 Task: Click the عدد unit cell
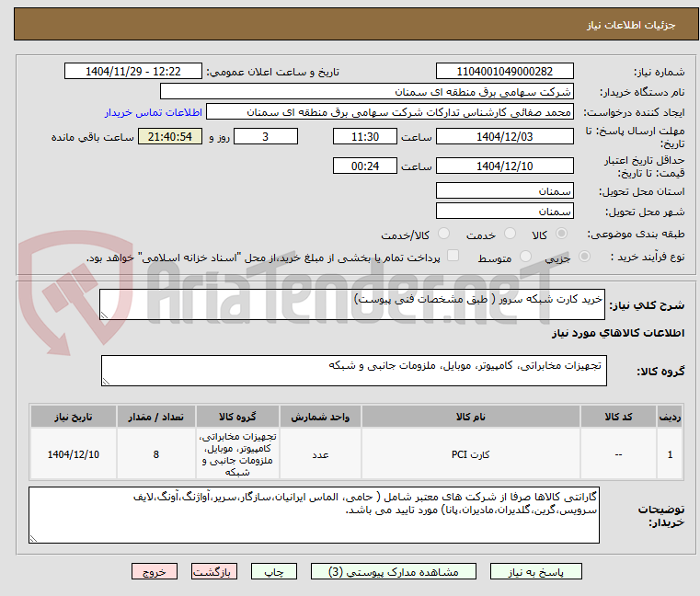click(320, 454)
